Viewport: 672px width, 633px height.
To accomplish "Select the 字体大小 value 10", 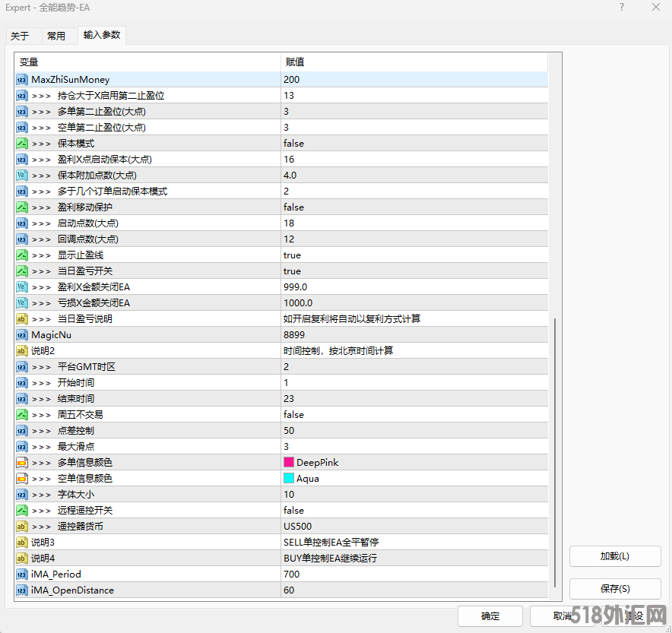I will click(289, 495).
